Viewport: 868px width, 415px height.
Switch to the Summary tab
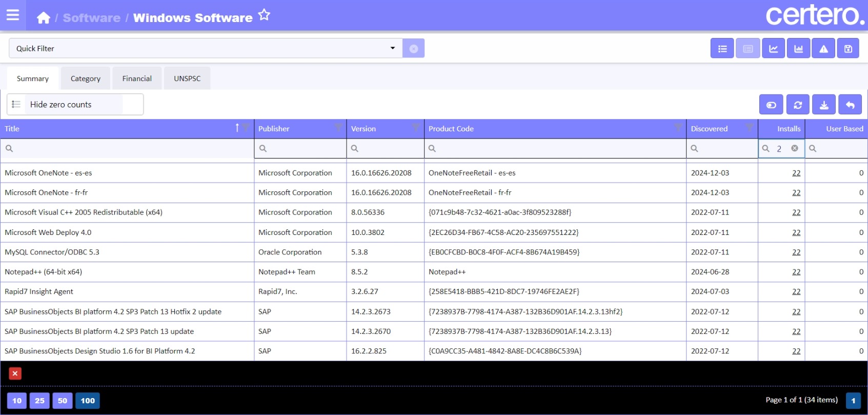(x=33, y=78)
